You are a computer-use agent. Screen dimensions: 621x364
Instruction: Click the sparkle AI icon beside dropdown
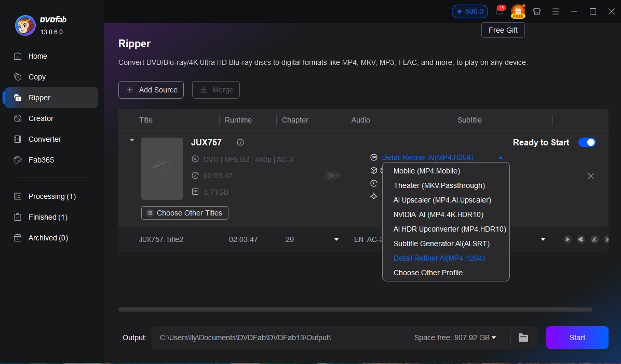[x=373, y=196]
